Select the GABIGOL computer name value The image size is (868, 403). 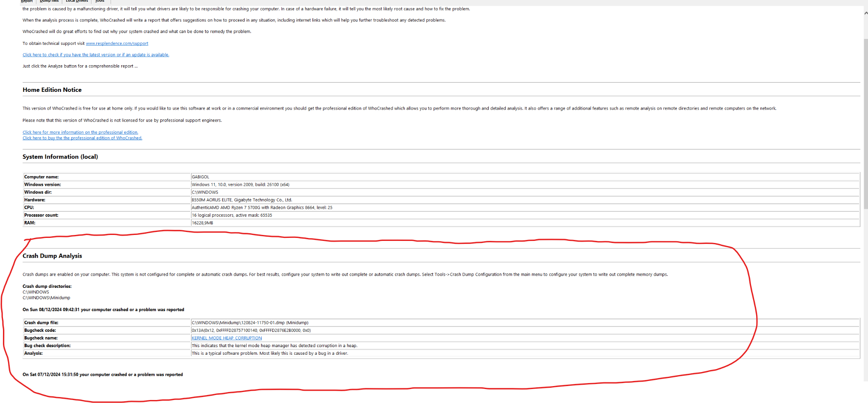point(200,177)
